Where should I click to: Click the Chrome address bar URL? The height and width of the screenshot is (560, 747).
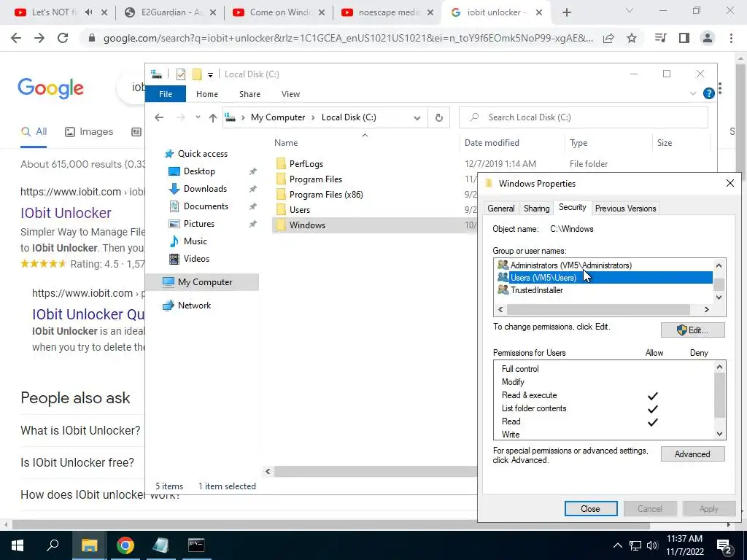coord(348,39)
